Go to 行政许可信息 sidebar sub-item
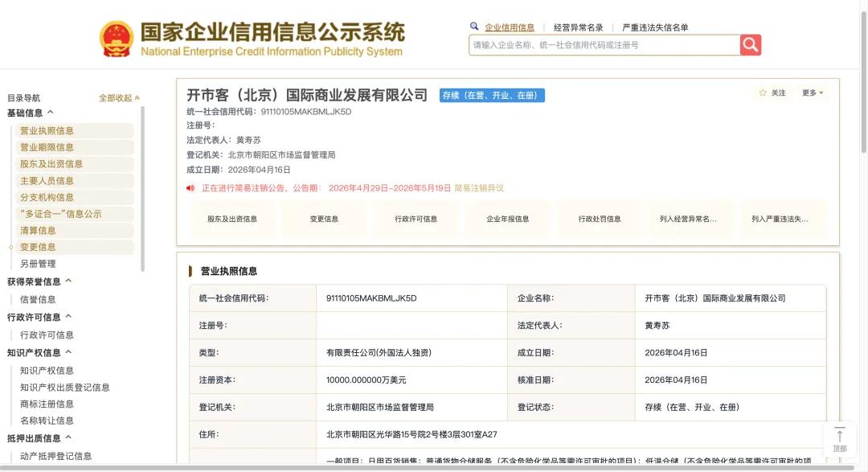Viewport: 868px width, 472px height. [x=47, y=335]
